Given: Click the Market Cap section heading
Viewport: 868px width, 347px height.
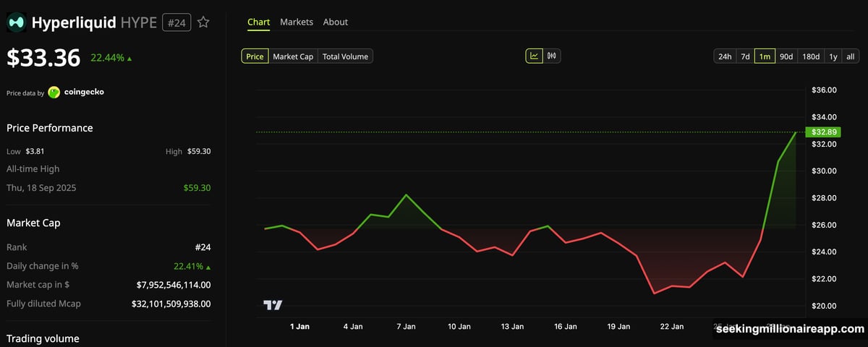Looking at the screenshot, I should pos(33,223).
